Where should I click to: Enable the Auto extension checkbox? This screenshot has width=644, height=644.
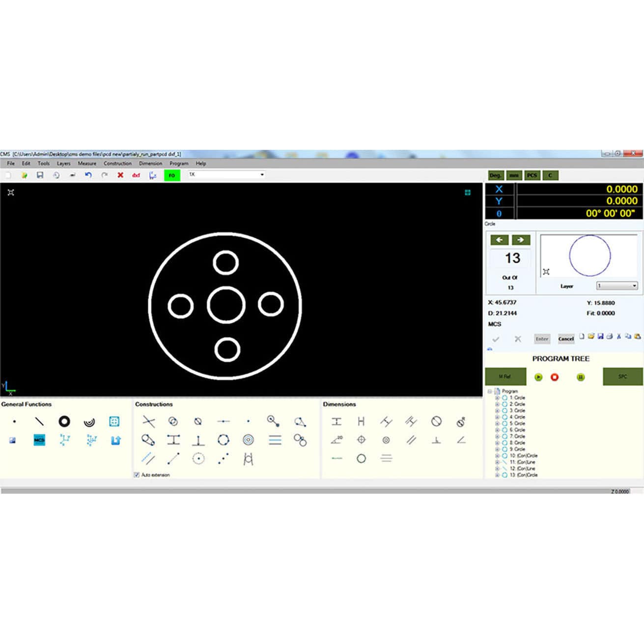137,475
